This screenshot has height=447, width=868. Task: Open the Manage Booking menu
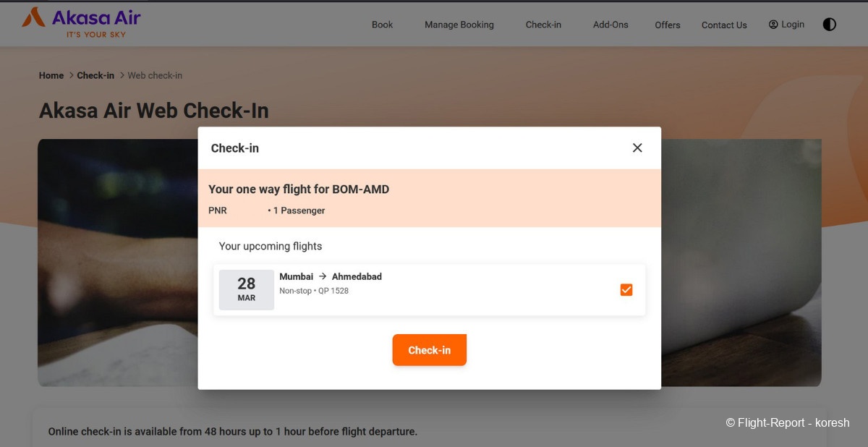[459, 25]
